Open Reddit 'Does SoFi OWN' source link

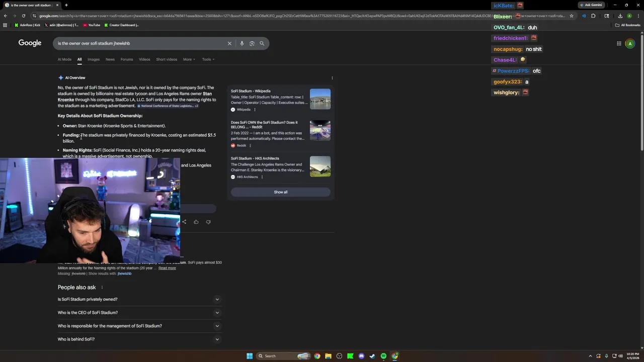(264, 125)
